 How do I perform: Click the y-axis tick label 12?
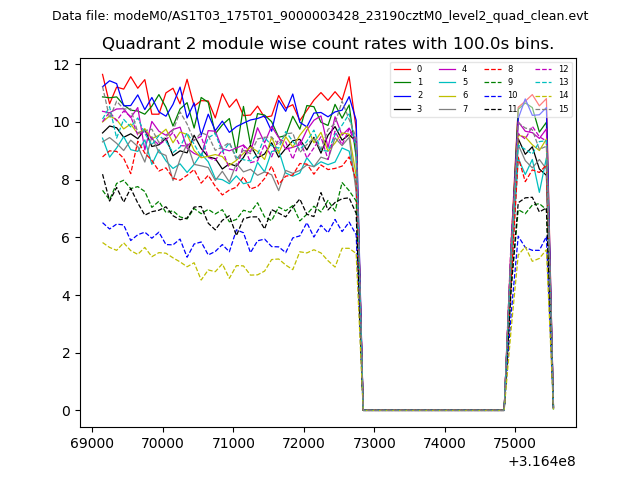tap(60, 65)
